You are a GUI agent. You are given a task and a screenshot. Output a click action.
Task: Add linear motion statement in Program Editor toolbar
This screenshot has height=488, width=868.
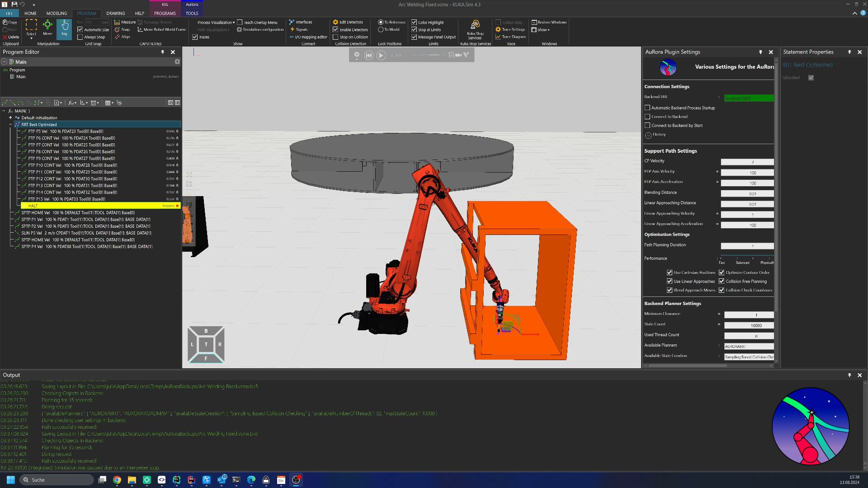tap(12, 103)
